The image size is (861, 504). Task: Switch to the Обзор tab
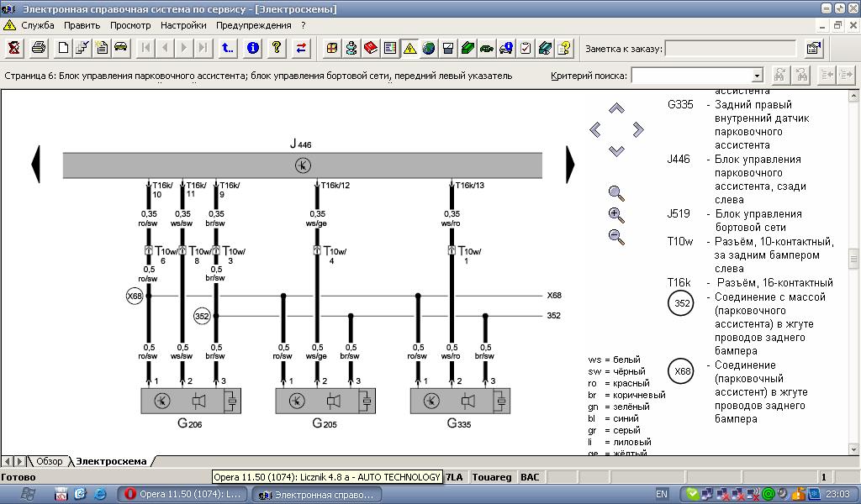tap(50, 461)
